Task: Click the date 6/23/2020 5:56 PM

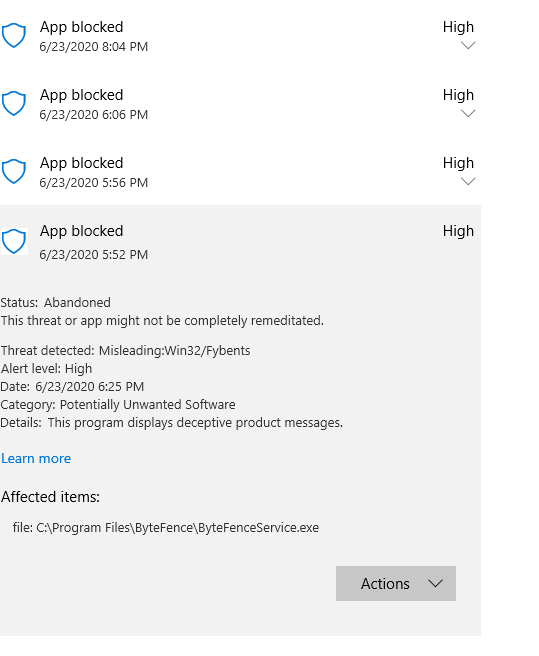Action: tap(94, 182)
